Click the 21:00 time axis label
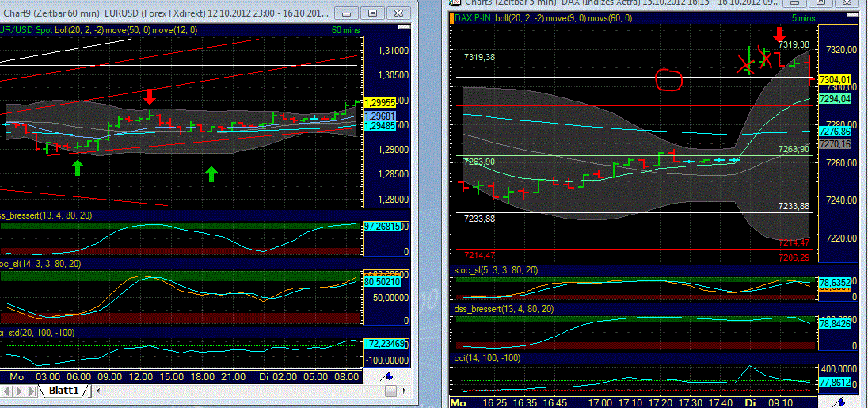868x408 pixels. (x=233, y=376)
